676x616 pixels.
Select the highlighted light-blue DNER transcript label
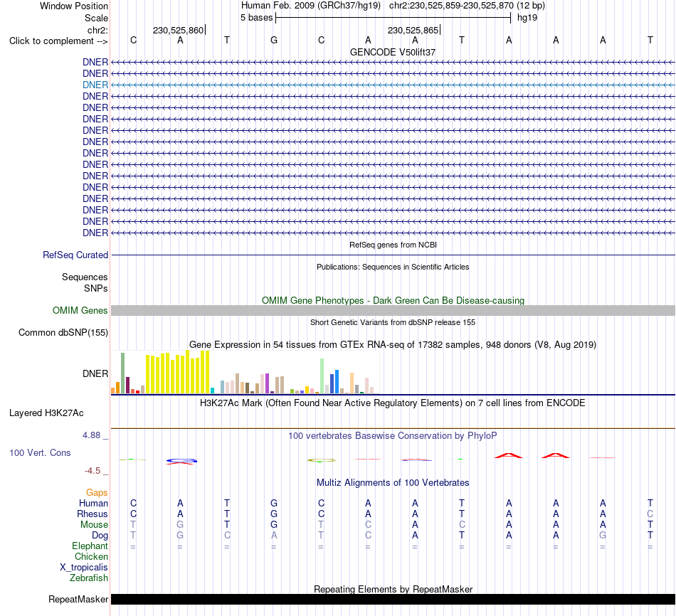click(x=95, y=85)
